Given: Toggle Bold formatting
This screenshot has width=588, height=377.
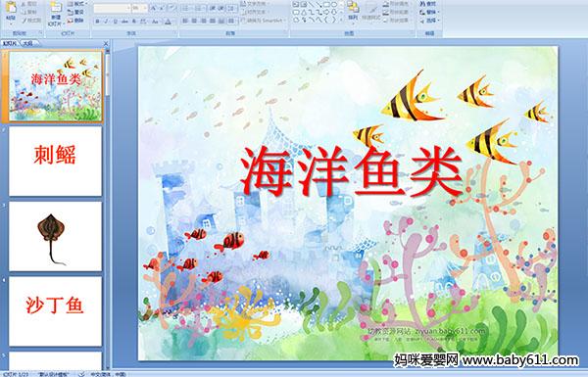Looking at the screenshot, I should click(97, 22).
